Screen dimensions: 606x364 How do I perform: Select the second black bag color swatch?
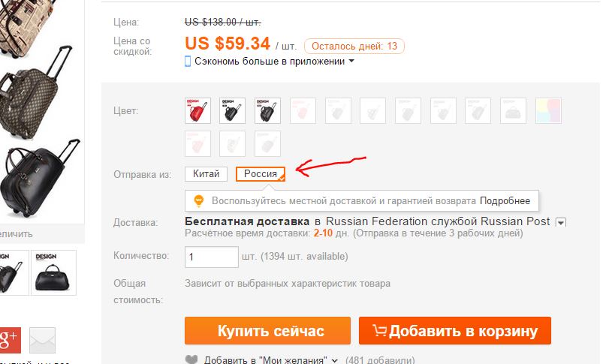pos(232,110)
